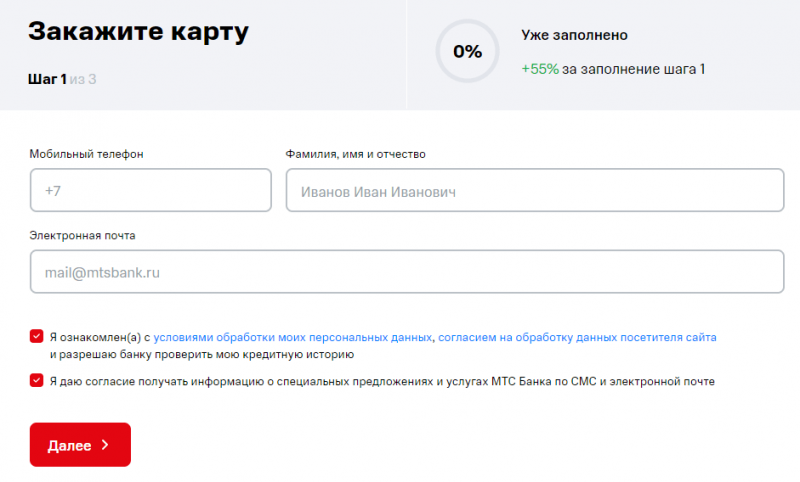Select the Электронная почта input field

point(406,271)
